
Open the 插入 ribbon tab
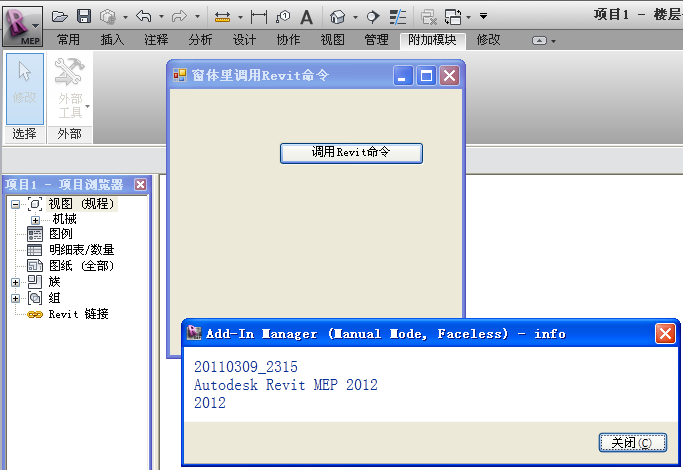coord(112,40)
